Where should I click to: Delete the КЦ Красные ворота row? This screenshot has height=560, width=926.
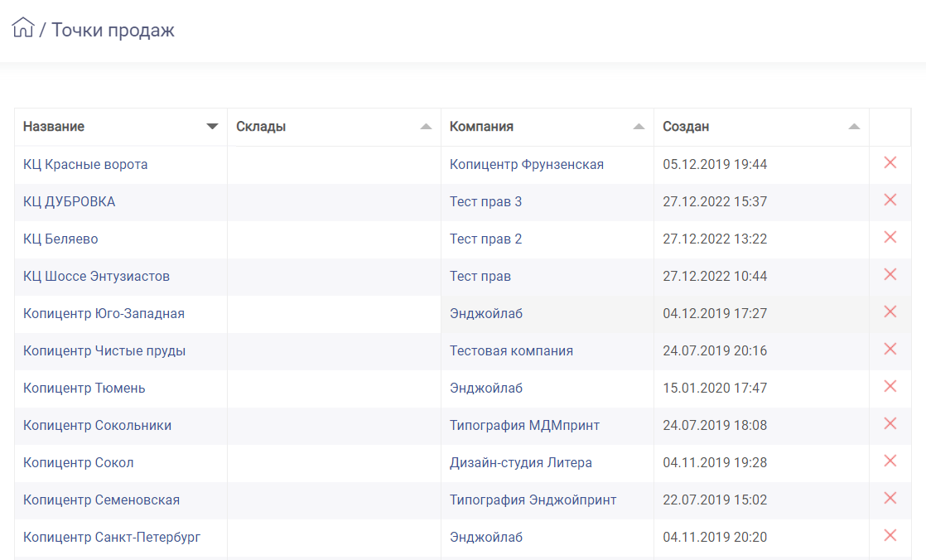(x=890, y=162)
